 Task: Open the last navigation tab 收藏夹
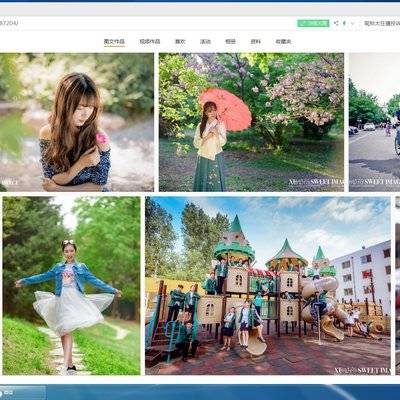pos(283,42)
